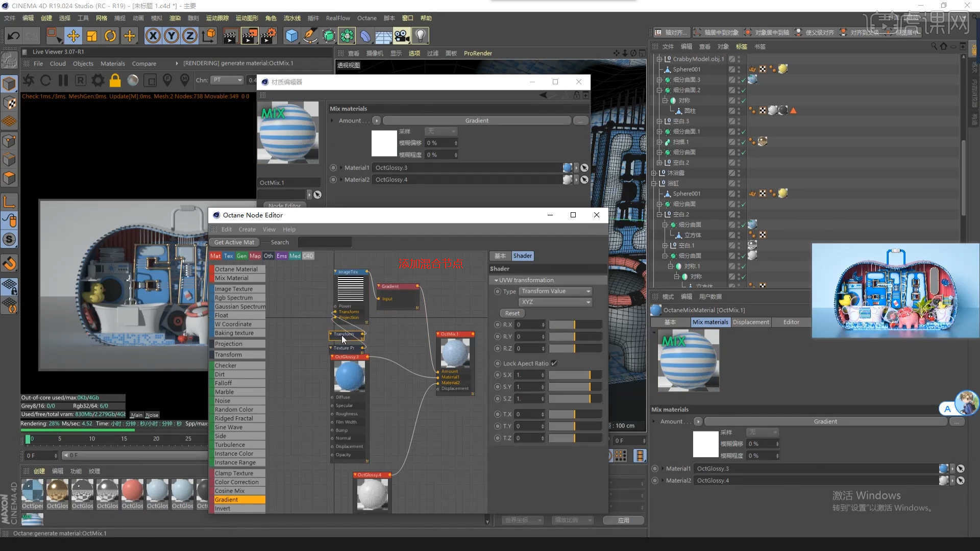This screenshot has width=980, height=551.
Task: Select the R.X radio button
Action: pyautogui.click(x=498, y=324)
